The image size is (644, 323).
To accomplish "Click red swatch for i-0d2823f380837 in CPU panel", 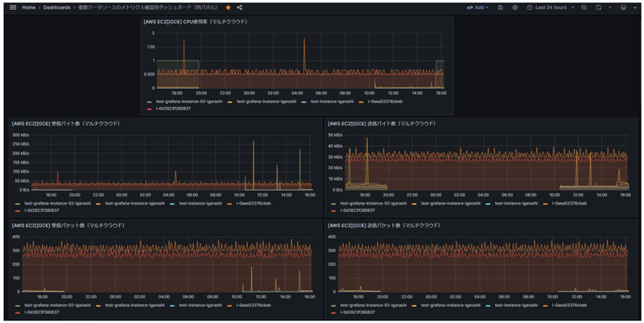I will (x=150, y=109).
